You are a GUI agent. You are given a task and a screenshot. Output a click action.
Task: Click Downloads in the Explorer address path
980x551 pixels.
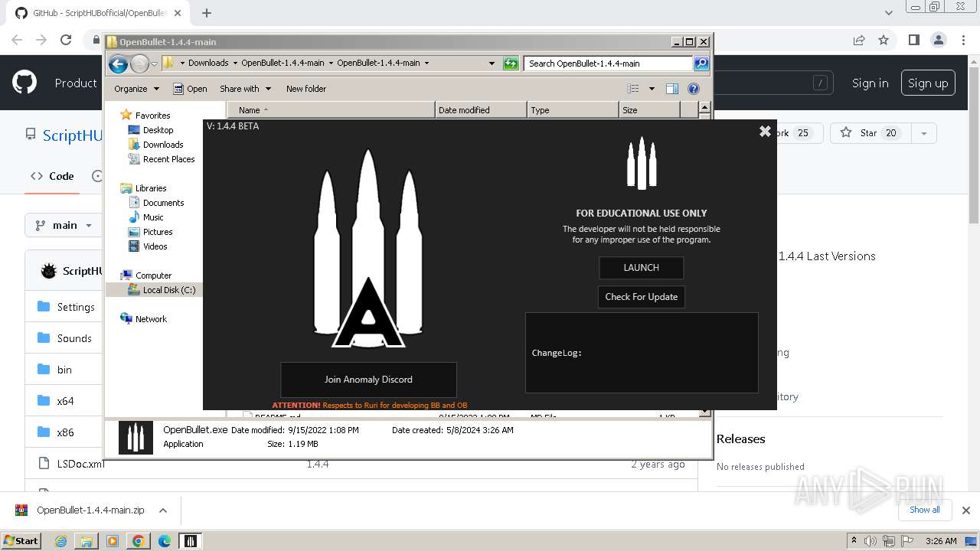[208, 64]
